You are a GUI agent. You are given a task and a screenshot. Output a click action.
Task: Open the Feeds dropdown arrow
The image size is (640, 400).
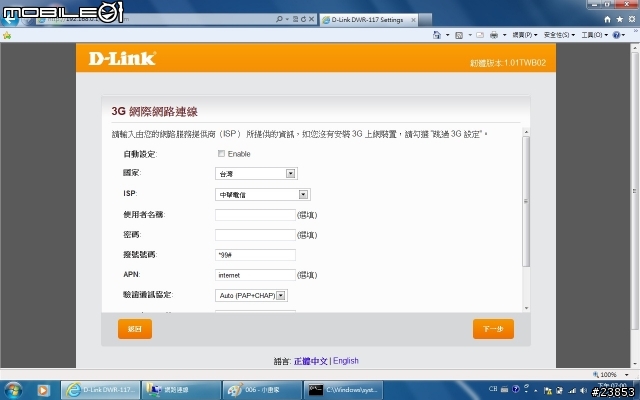pyautogui.click(x=470, y=35)
